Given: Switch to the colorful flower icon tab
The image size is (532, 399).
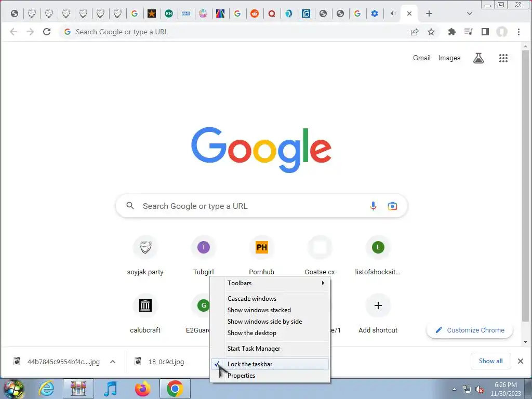Looking at the screenshot, I should click(203, 14).
